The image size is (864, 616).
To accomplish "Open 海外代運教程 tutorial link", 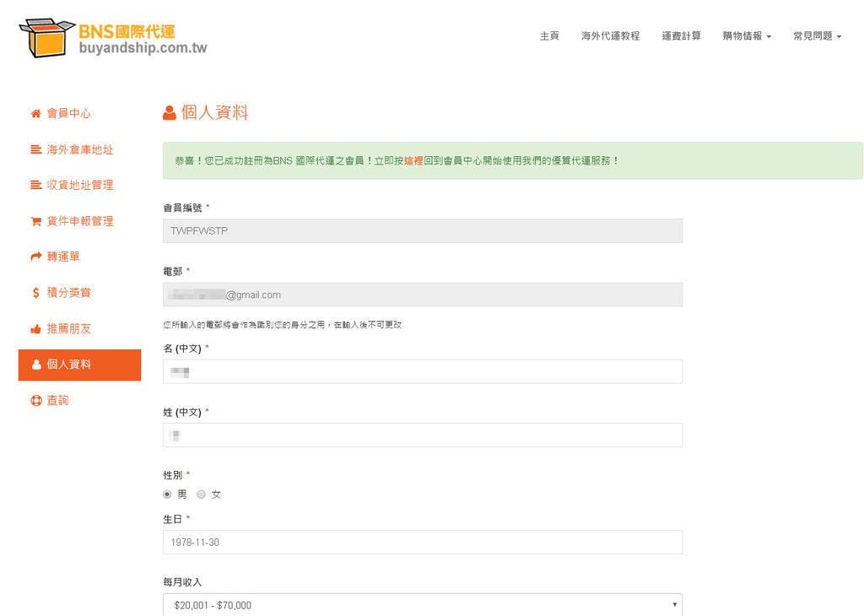I will (x=610, y=36).
